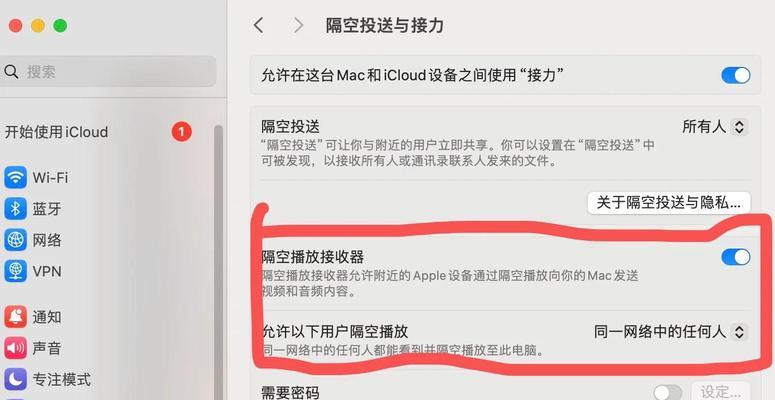Screen dimensions: 775x400
Task: Open the Network (网络) globe icon
Action: pos(15,240)
